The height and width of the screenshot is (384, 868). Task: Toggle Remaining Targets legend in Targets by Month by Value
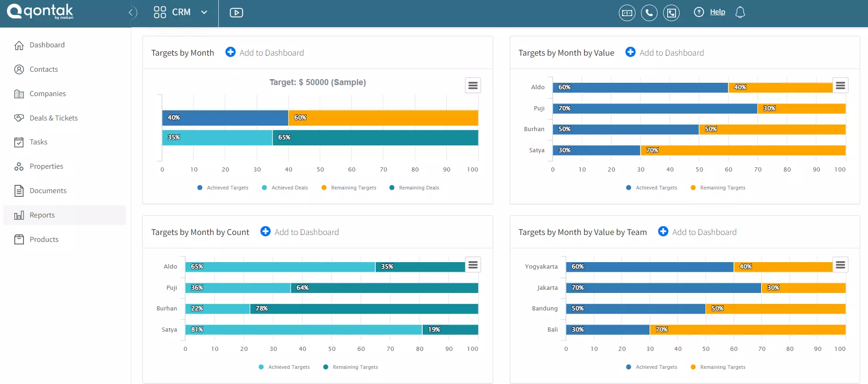tap(718, 188)
